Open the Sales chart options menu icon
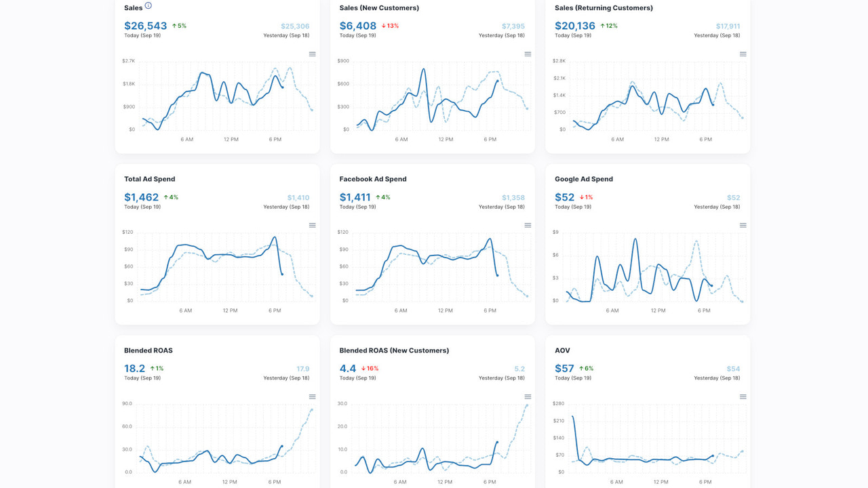868x488 pixels. click(x=312, y=54)
